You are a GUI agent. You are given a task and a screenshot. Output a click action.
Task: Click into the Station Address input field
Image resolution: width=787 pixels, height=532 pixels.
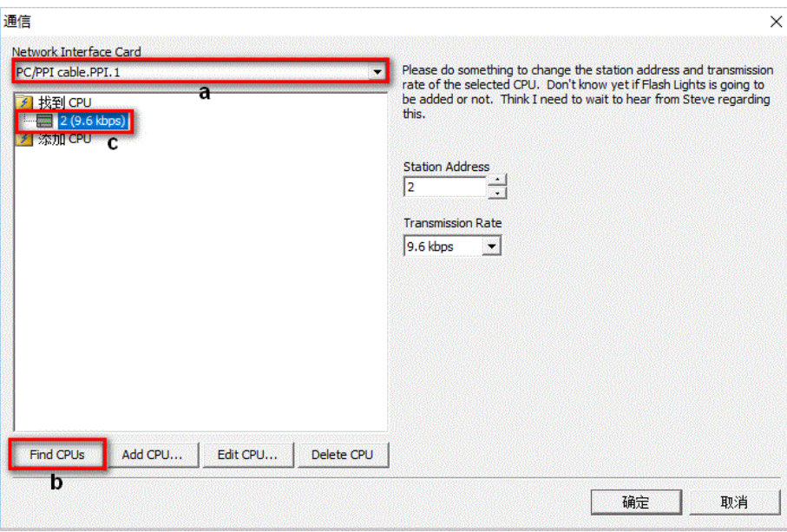[445, 187]
